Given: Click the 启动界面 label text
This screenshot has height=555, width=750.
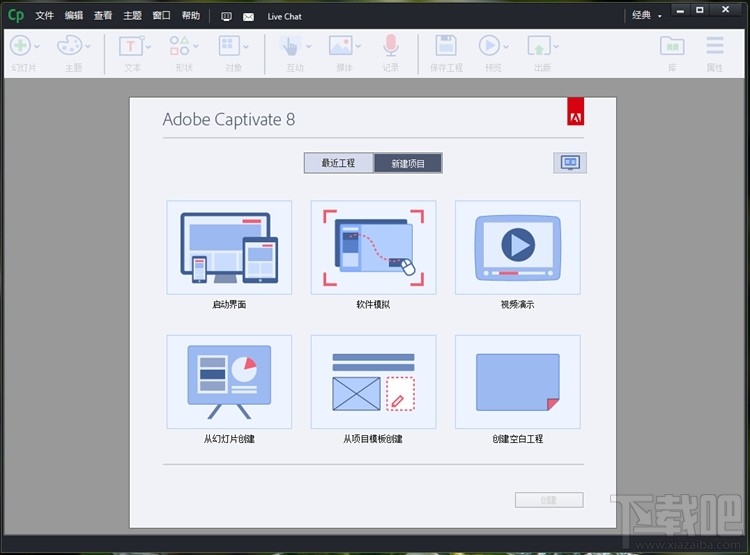Looking at the screenshot, I should pyautogui.click(x=229, y=304).
